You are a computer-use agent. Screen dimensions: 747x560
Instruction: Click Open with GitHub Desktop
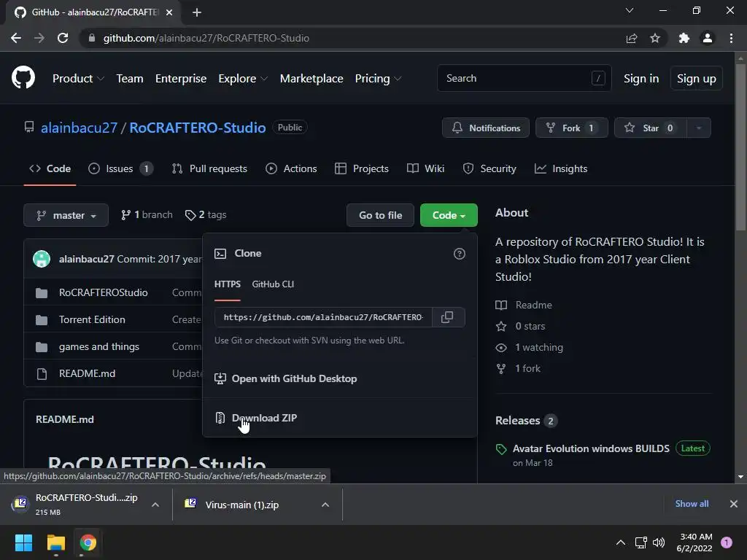294,378
